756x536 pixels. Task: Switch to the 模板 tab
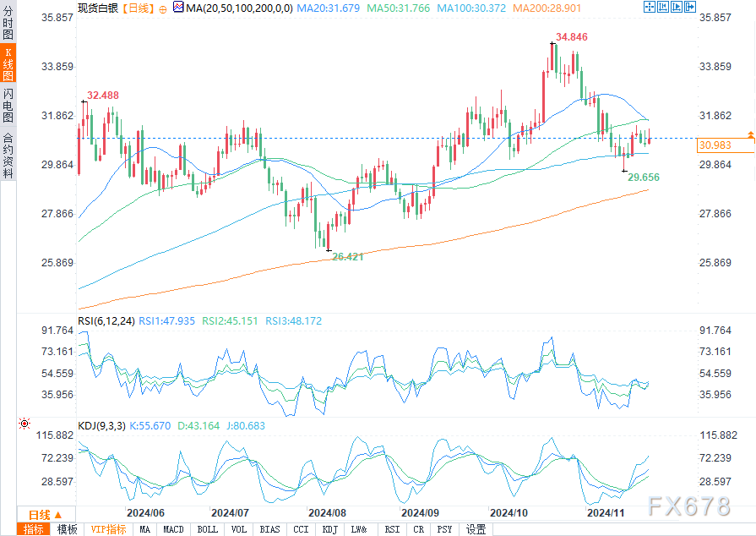(x=67, y=529)
